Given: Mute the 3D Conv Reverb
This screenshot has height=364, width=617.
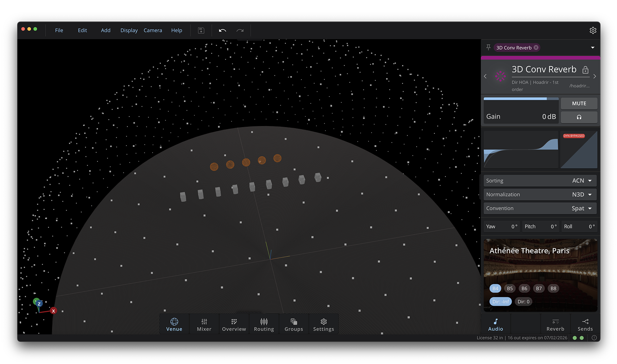Looking at the screenshot, I should point(579,103).
